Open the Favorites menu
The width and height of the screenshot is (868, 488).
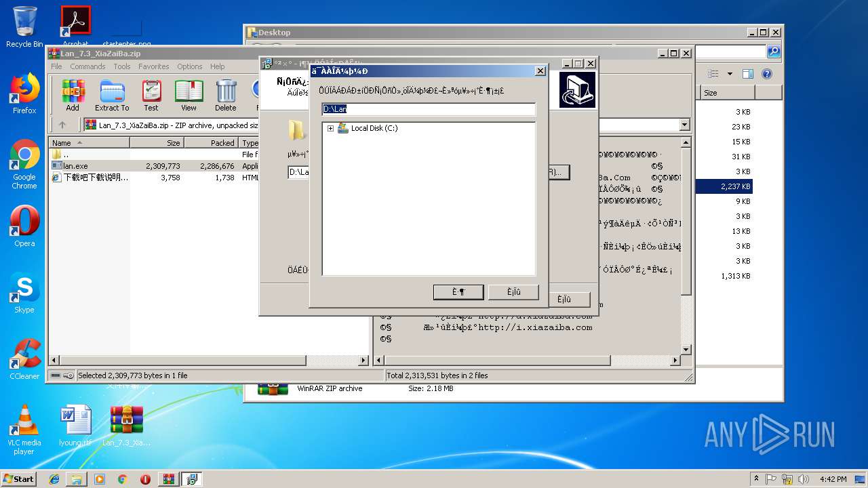point(154,66)
